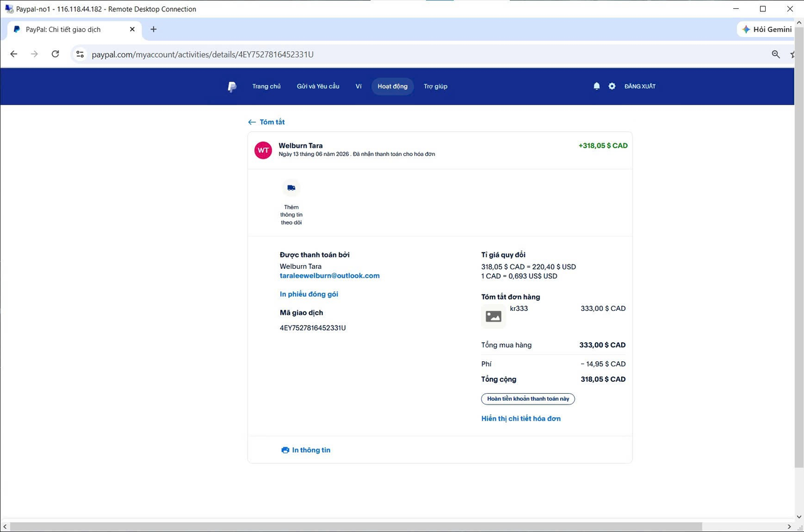Image resolution: width=804 pixels, height=532 pixels.
Task: Click the 1 CAD = 0,693 US$ USD rate
Action: [519, 276]
